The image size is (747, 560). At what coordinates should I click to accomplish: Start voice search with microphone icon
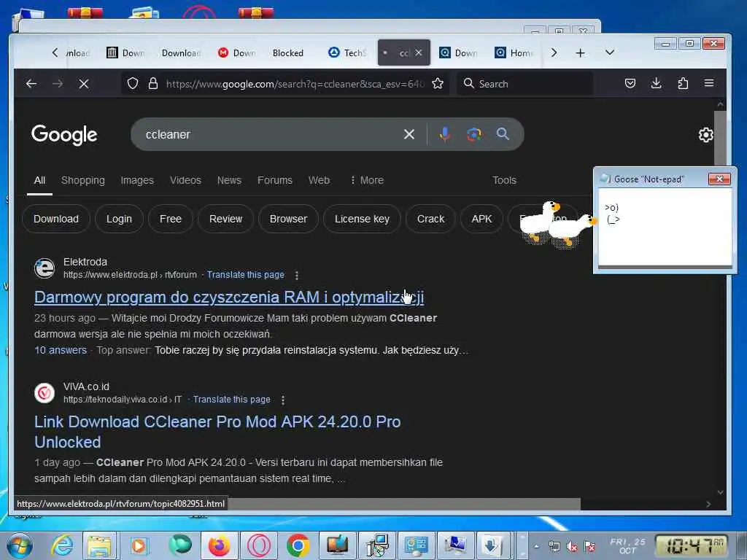point(444,134)
